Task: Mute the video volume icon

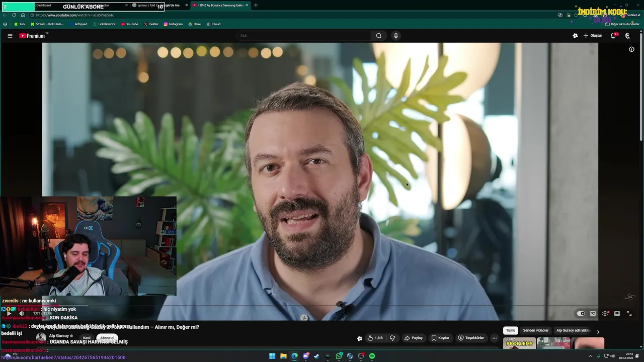Action: click(21, 313)
